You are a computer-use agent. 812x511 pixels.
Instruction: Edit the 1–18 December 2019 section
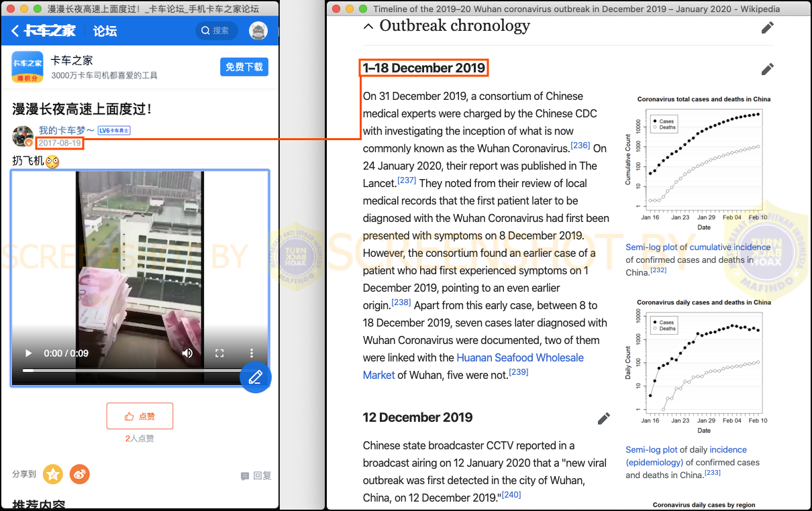[768, 69]
